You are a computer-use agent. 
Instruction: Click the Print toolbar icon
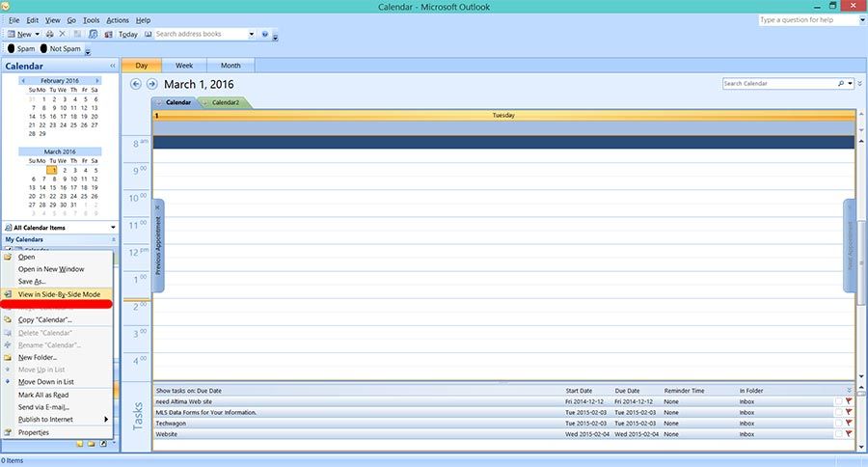(49, 35)
